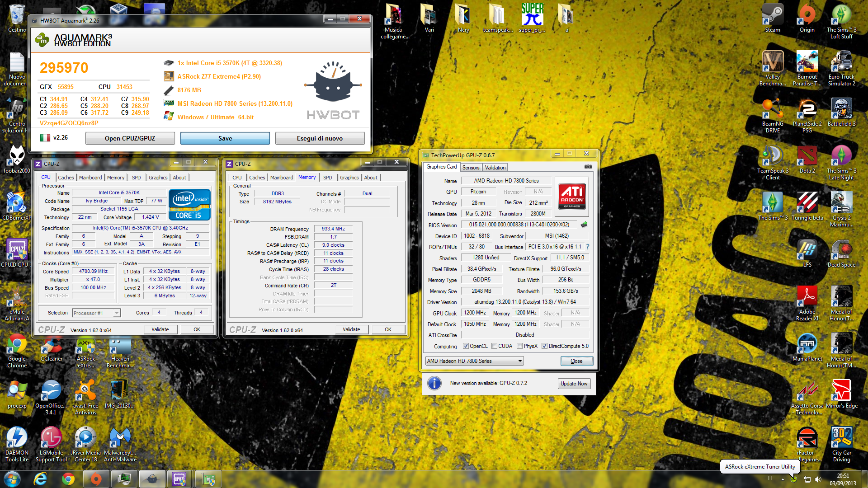Click the Bus Interface question mark icon
The image size is (868, 488).
[588, 247]
